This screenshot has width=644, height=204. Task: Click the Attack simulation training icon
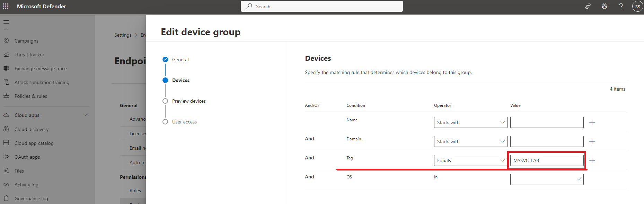tap(6, 82)
